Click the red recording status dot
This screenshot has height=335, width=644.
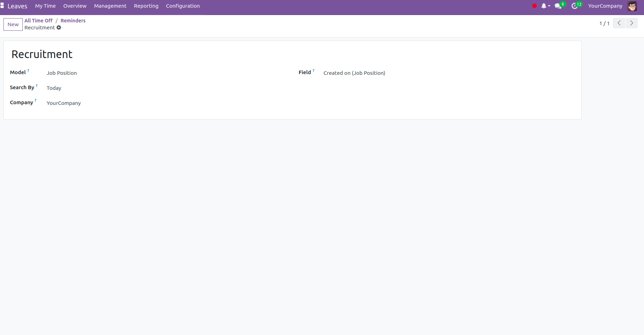point(534,6)
